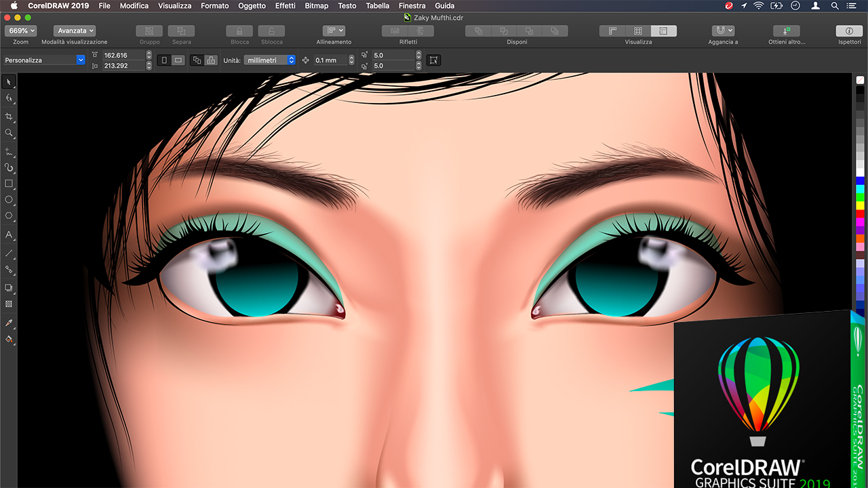Click the first Rifletti mirror icon
Image resolution: width=868 pixels, height=488 pixels.
click(395, 31)
